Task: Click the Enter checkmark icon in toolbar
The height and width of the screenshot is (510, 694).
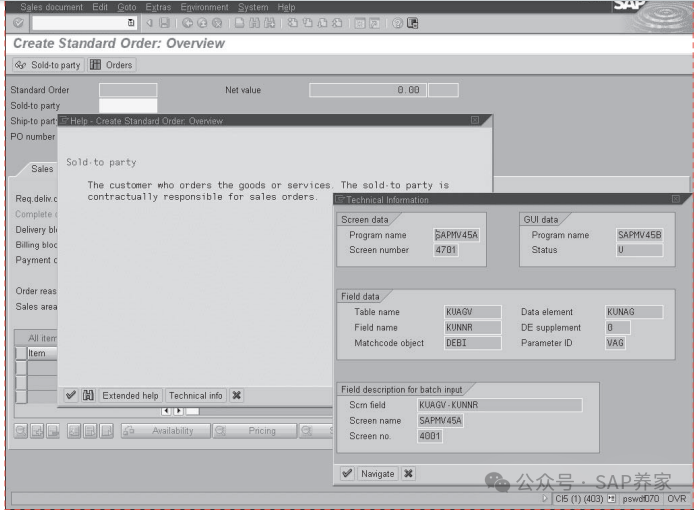Action: 18,23
